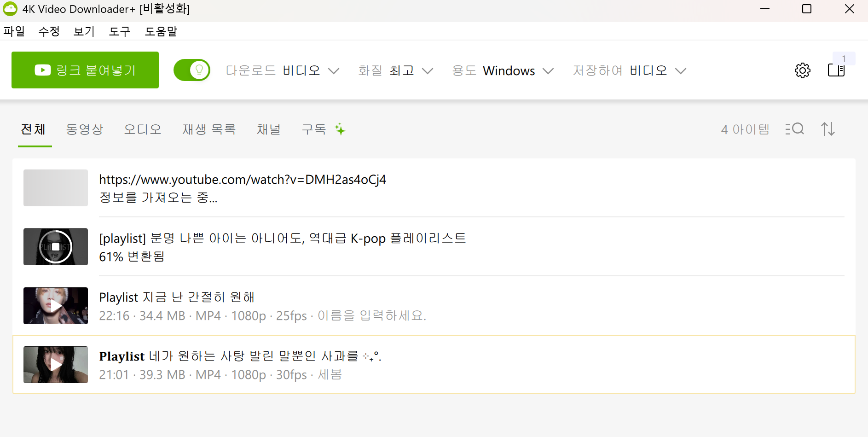Click the notification count badge 1
The width and height of the screenshot is (868, 437).
tap(844, 58)
